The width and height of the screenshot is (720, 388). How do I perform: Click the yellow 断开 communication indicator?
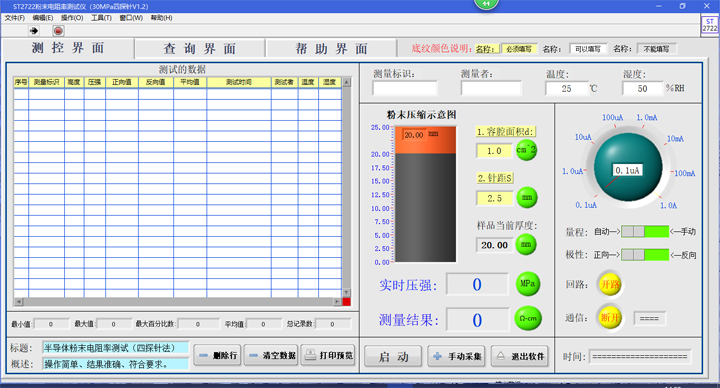pyautogui.click(x=610, y=318)
